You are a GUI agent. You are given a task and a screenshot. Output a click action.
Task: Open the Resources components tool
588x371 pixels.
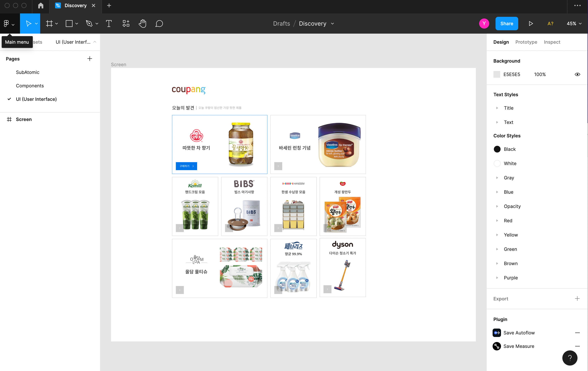[x=126, y=24]
